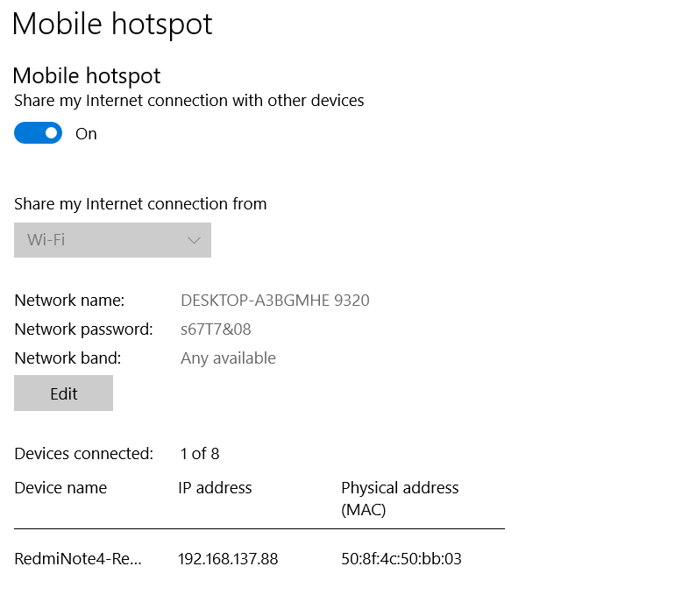Click the Network password label

(x=83, y=329)
